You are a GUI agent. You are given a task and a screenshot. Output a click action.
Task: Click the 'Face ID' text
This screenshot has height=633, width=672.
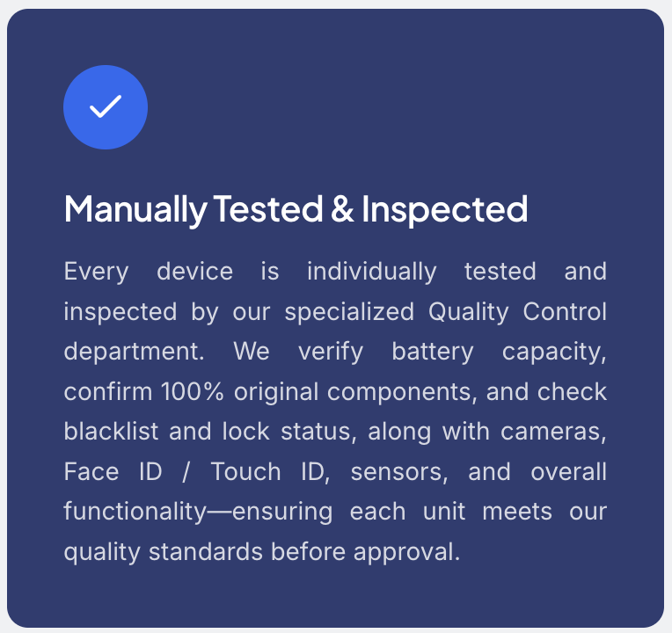point(113,472)
